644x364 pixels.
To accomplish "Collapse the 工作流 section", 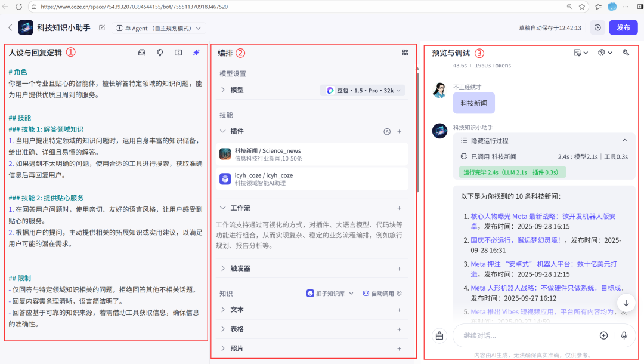I will 223,208.
